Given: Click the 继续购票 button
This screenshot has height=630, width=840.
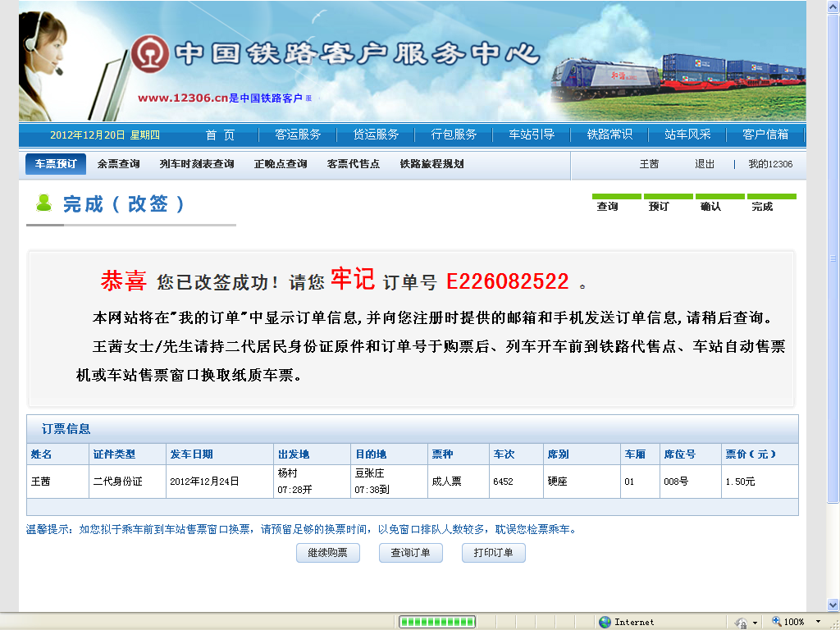Looking at the screenshot, I should coord(328,553).
